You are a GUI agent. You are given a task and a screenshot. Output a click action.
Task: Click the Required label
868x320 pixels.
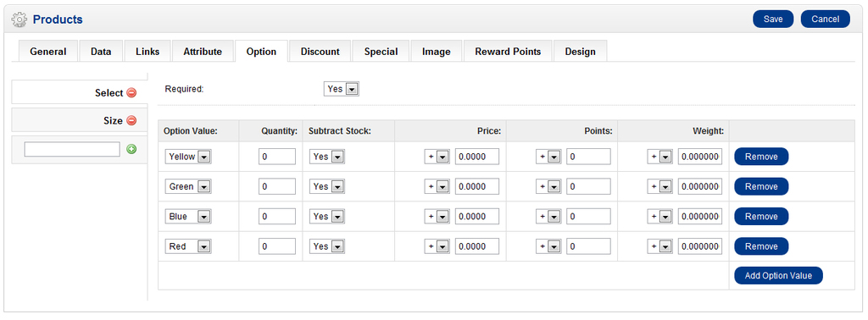click(x=184, y=88)
